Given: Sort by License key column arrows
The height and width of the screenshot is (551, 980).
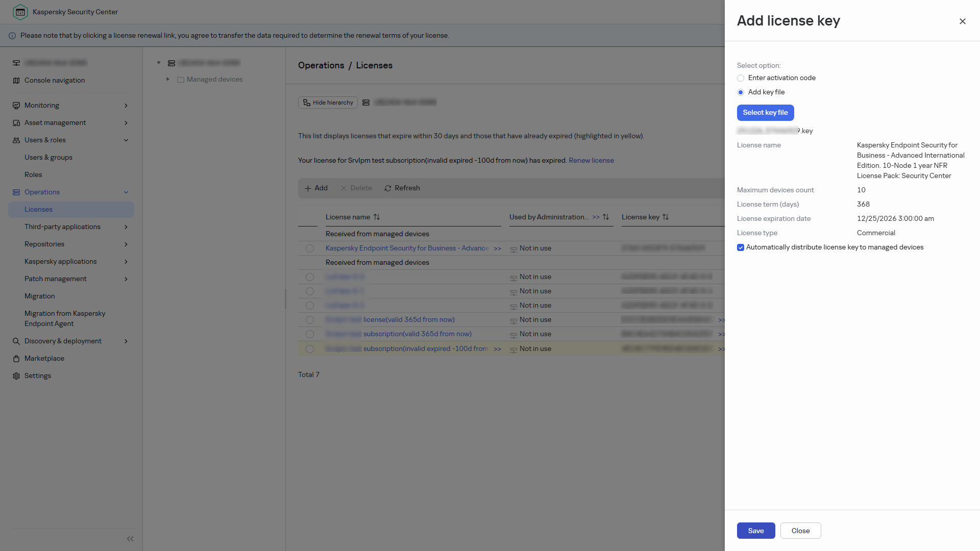Looking at the screenshot, I should (666, 217).
